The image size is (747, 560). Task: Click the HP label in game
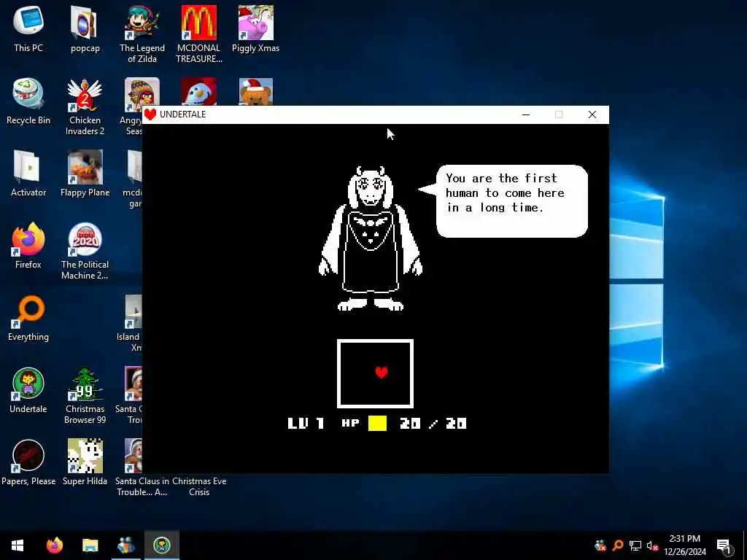click(x=350, y=423)
